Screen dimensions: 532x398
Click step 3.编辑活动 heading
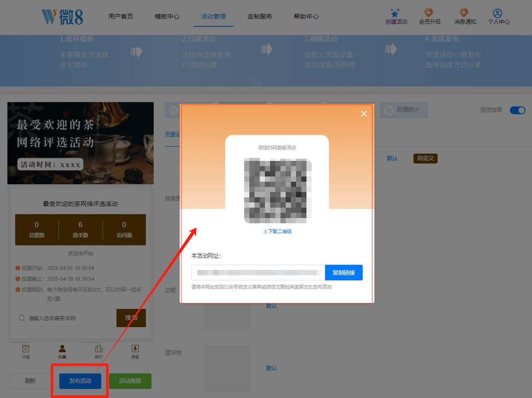(321, 39)
